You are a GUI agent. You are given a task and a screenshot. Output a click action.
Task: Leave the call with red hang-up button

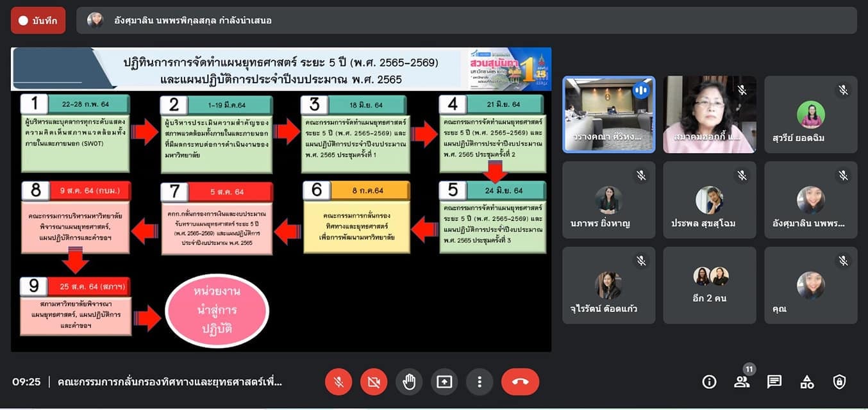click(x=520, y=382)
